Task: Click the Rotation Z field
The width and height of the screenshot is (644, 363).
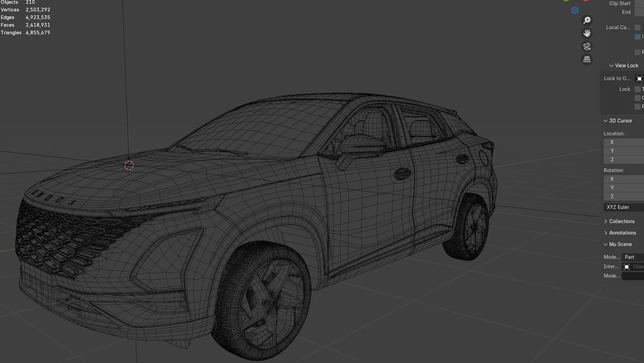Action: pos(624,196)
